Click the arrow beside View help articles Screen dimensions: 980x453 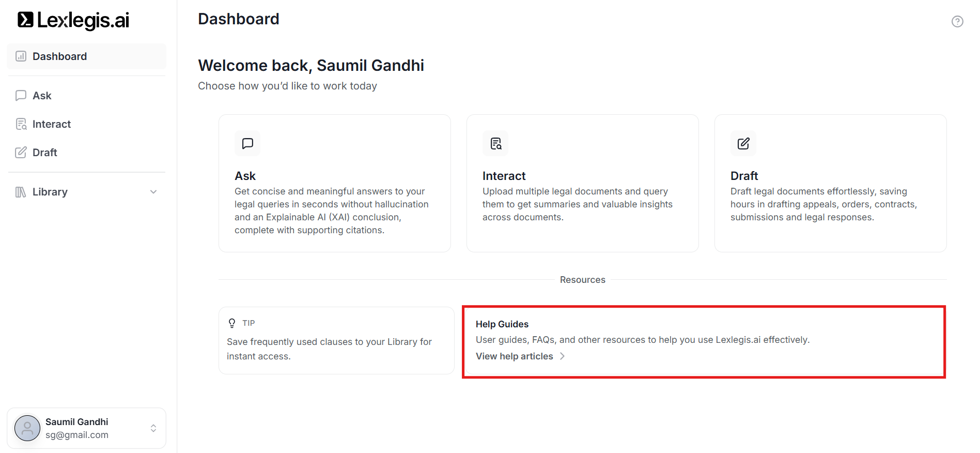coord(563,356)
